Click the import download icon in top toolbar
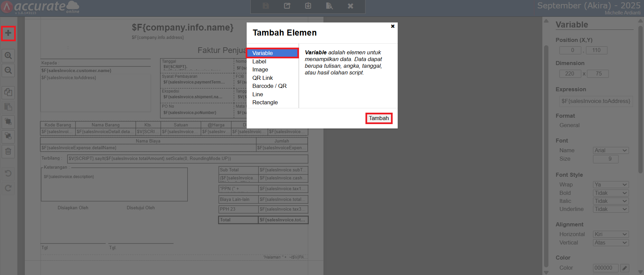The width and height of the screenshot is (644, 275). pos(308,6)
